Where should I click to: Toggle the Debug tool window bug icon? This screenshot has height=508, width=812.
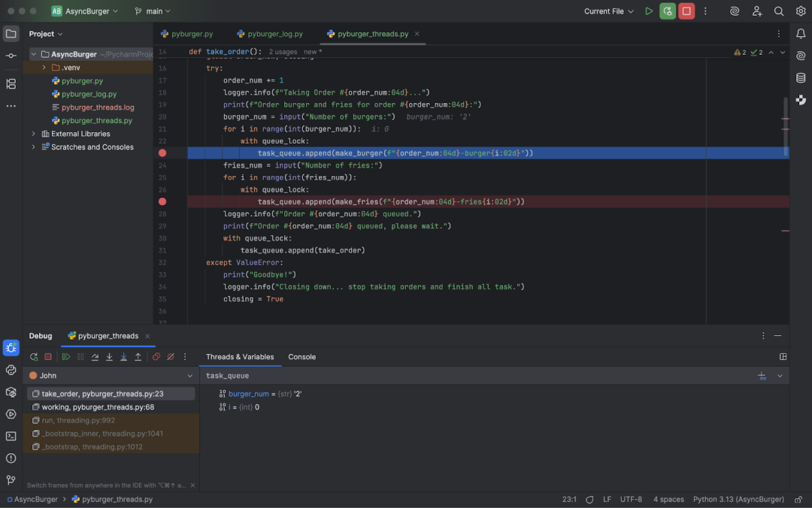[x=11, y=348]
